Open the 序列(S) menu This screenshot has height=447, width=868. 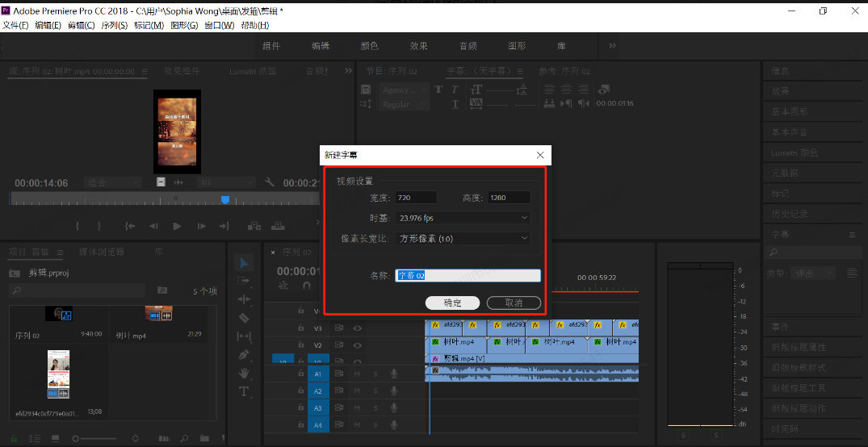pyautogui.click(x=114, y=26)
